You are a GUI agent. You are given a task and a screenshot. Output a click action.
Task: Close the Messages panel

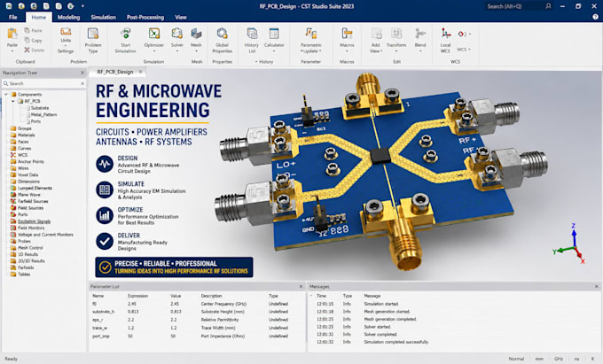[x=596, y=286]
